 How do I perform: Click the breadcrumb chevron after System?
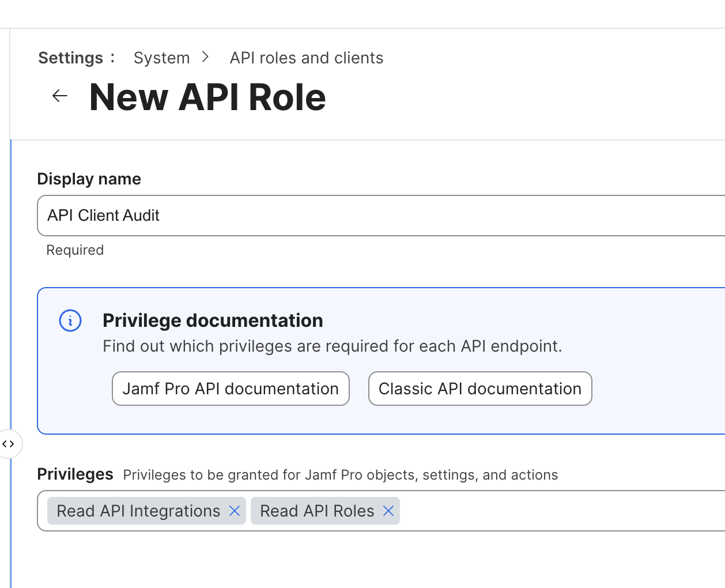pyautogui.click(x=205, y=57)
